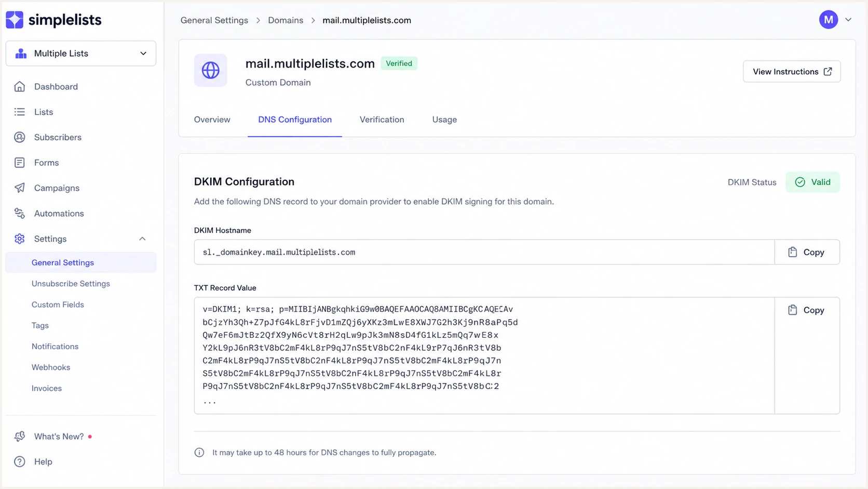Collapse the Settings submenu chevron
Screen dimensions: 868x489
pos(142,239)
